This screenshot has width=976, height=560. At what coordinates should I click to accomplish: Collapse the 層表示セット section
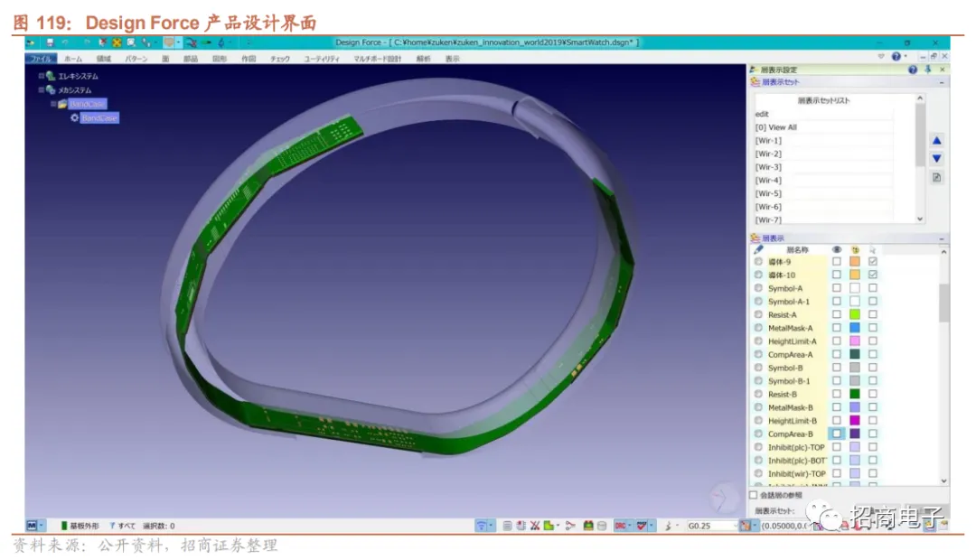(941, 82)
